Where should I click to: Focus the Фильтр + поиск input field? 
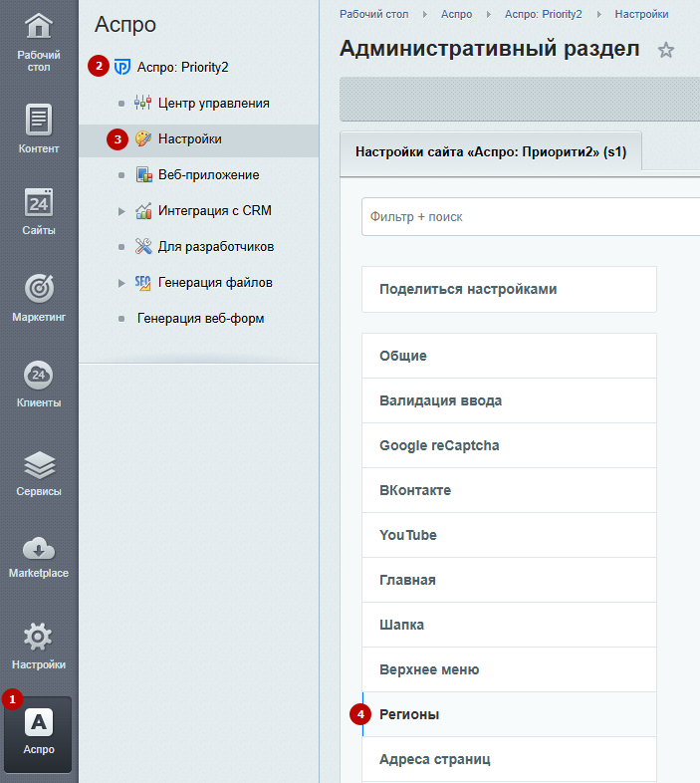pyautogui.click(x=531, y=217)
